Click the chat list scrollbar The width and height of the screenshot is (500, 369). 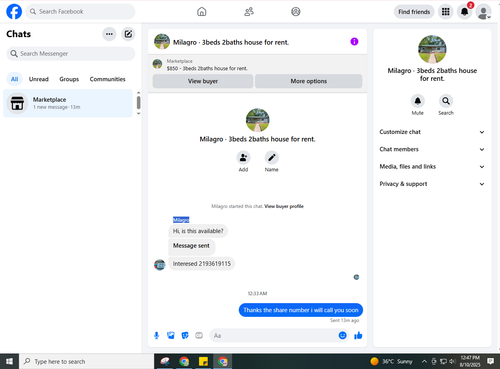coord(138,102)
